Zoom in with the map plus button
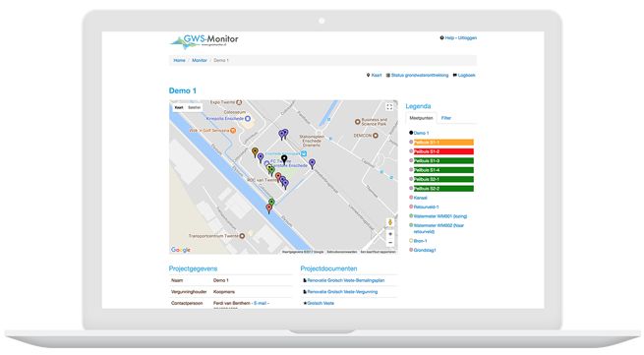The height and width of the screenshot is (355, 644). pos(390,234)
